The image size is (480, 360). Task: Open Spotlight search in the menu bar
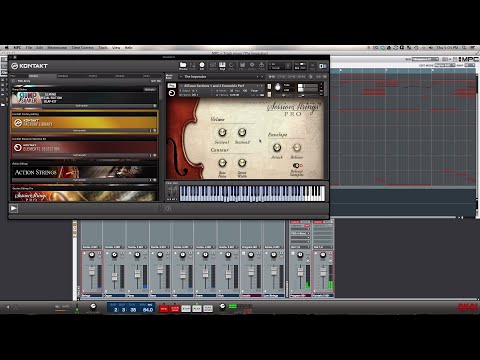coord(464,48)
